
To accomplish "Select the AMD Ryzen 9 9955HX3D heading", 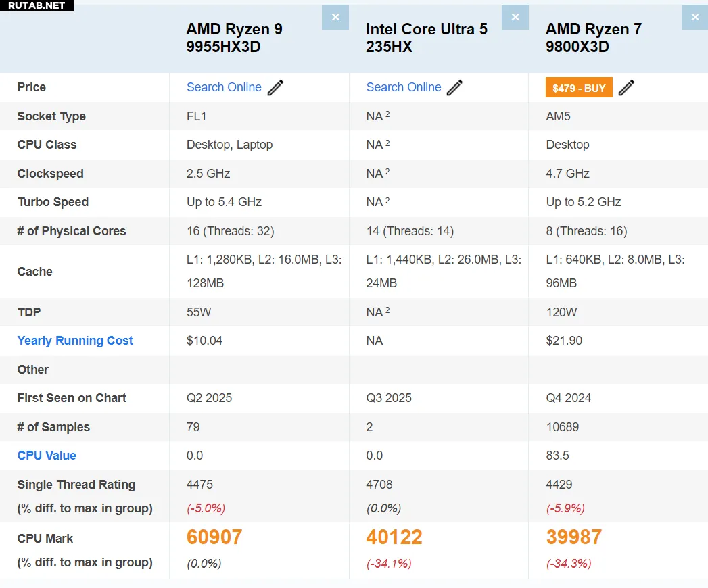I will (235, 38).
